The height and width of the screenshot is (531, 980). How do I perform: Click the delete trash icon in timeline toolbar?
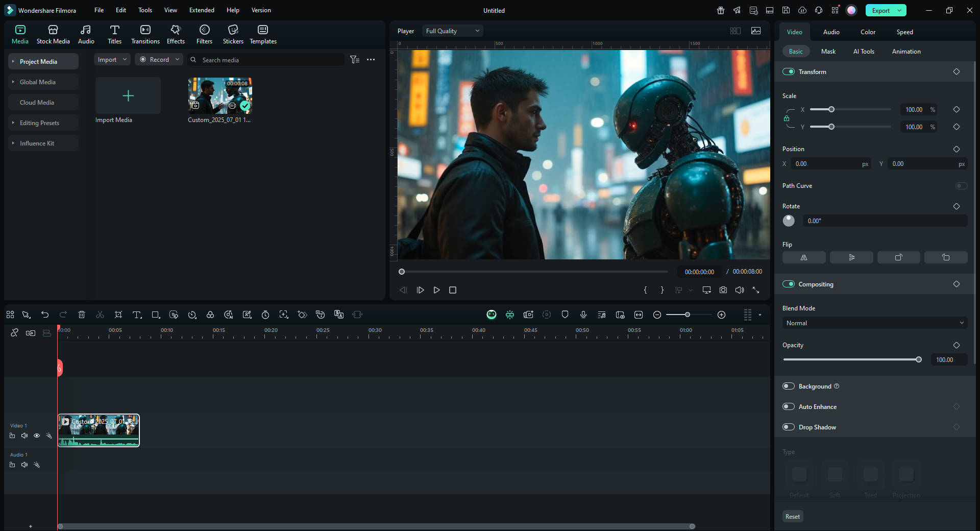tap(82, 315)
